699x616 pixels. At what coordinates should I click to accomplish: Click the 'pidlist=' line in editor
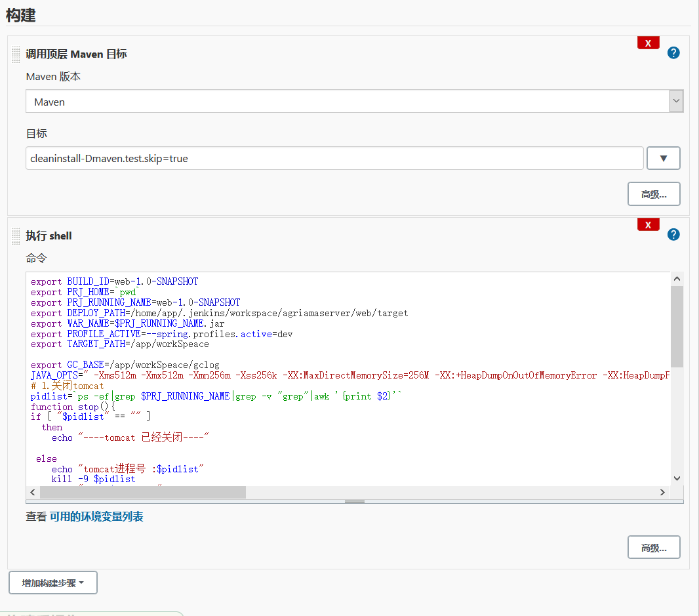click(x=216, y=396)
